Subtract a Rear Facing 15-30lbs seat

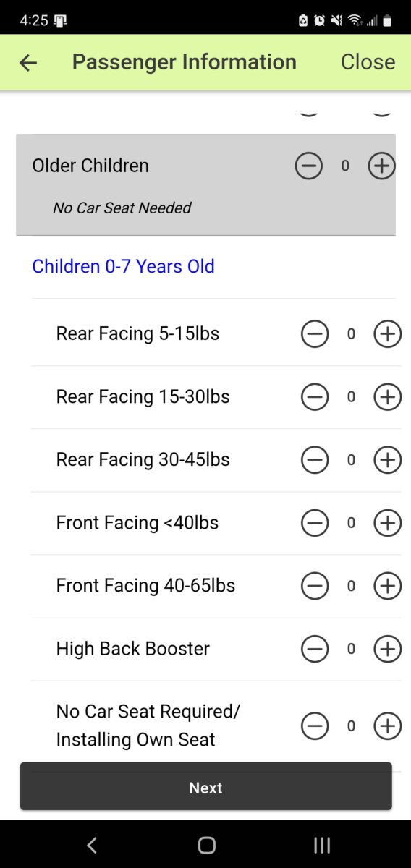coord(315,397)
